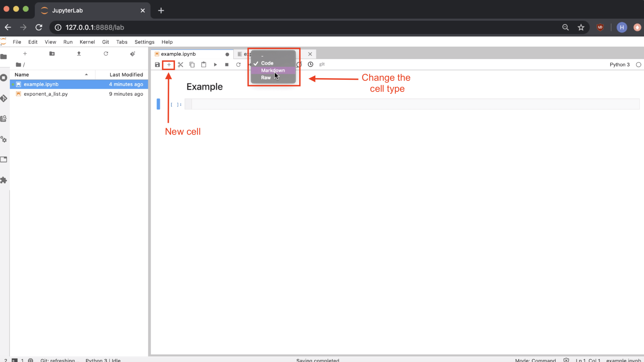The width and height of the screenshot is (644, 362).
Task: Choose Raw in the cell type dropdown
Action: pyautogui.click(x=266, y=78)
